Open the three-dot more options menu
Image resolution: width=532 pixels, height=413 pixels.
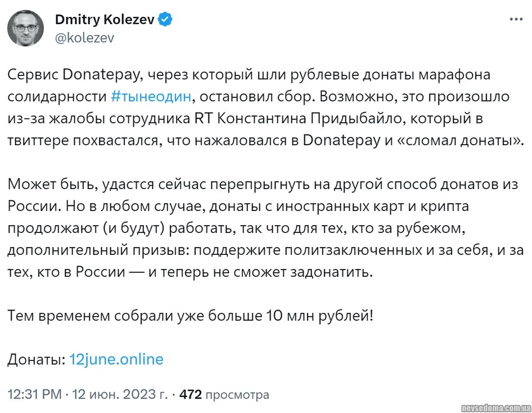click(516, 19)
